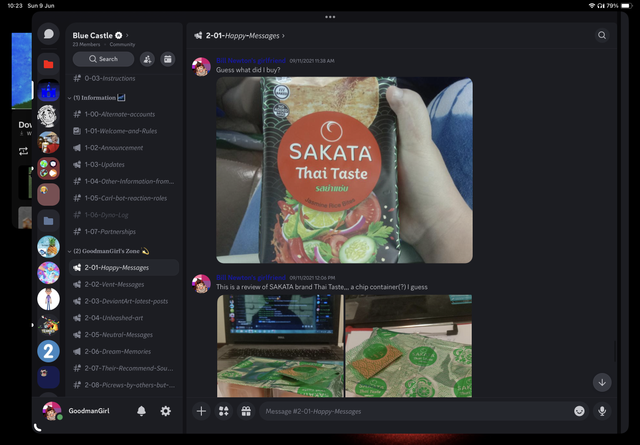Open channel 1-06-Dyno-Log
Viewport: 640px width, 445px height.
124,215
